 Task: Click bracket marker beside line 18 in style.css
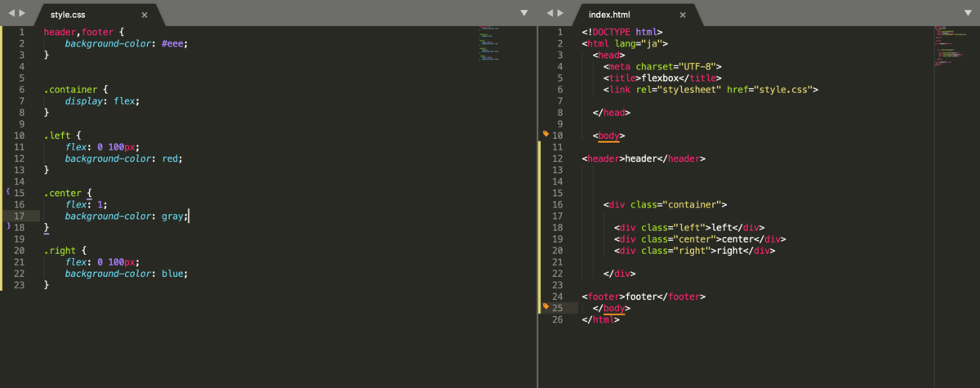pos(7,225)
